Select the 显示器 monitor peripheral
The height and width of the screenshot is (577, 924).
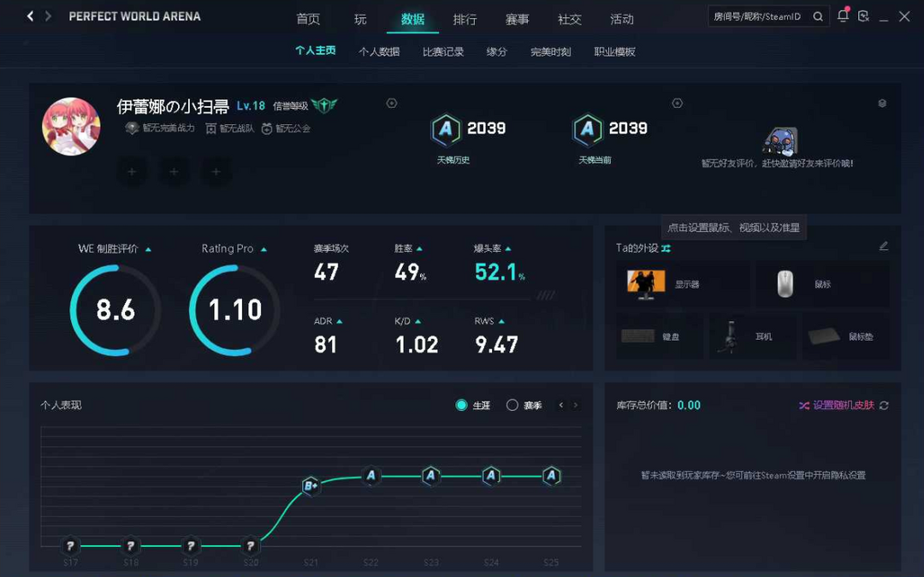683,284
